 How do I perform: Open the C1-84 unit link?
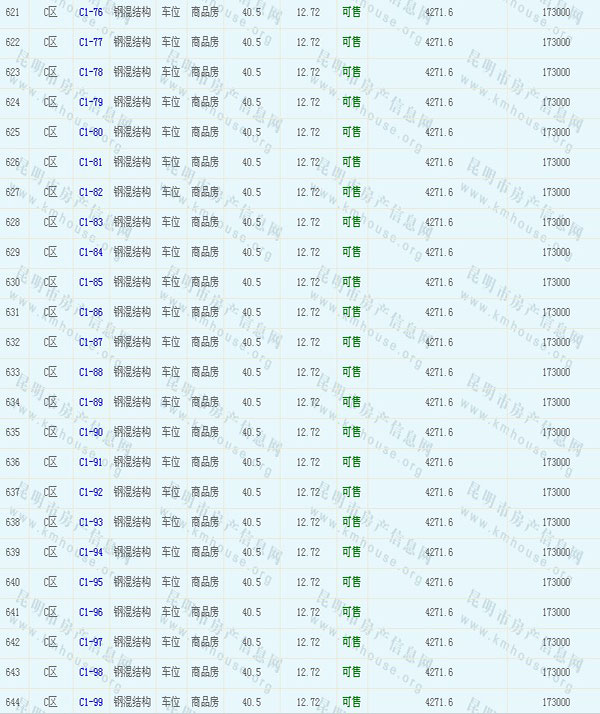click(90, 252)
